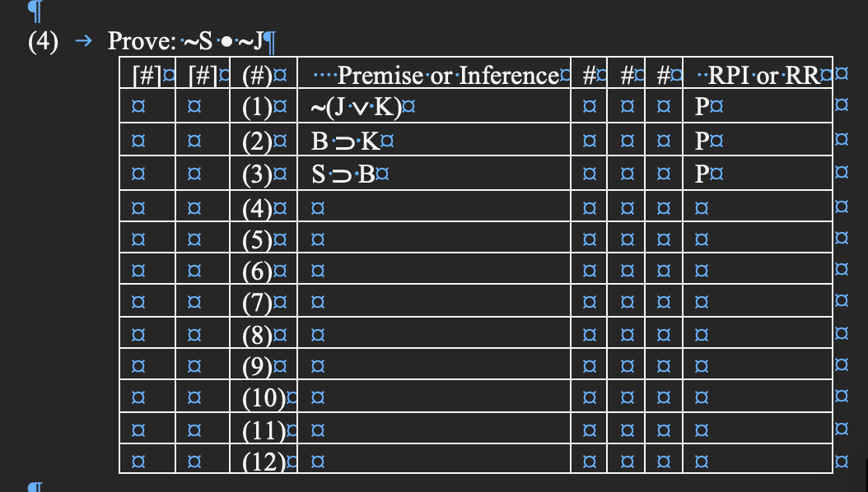Click the RPI or RR header cell
Screen dimensions: 868x492
point(758,73)
